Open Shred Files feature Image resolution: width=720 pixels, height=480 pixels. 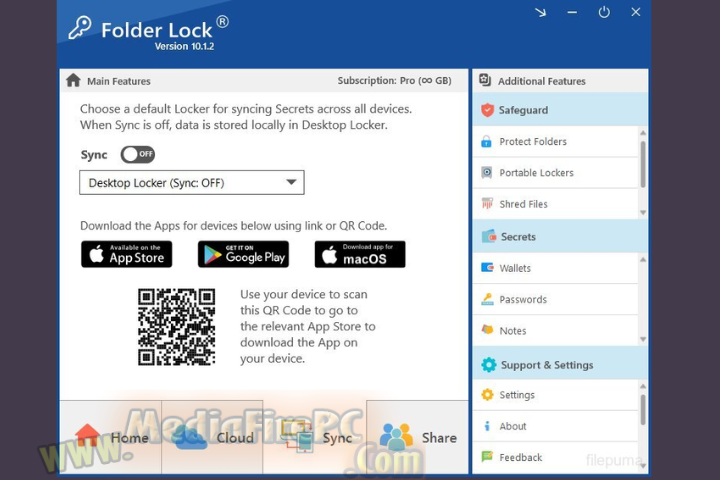click(556, 204)
